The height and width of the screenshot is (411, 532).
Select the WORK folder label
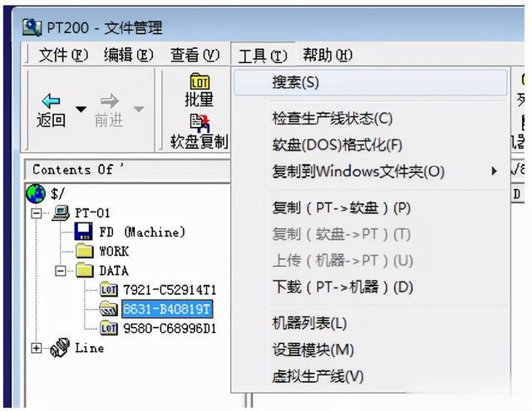[x=114, y=252]
